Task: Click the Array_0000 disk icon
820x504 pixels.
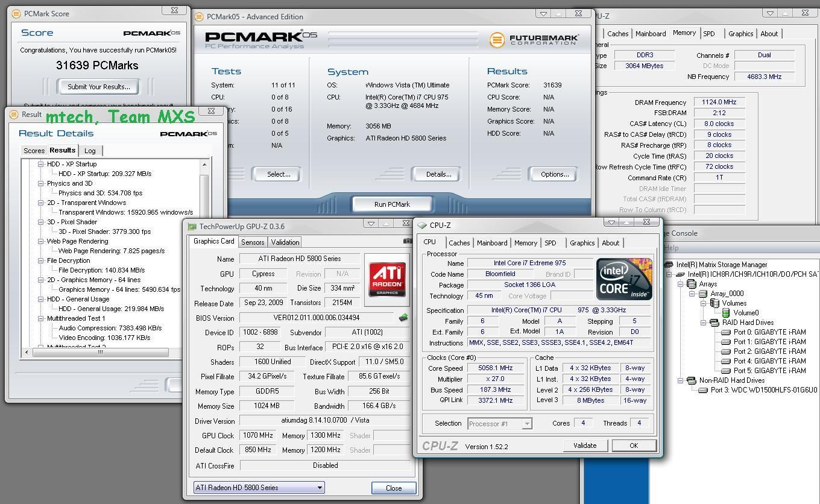Action: [x=703, y=294]
